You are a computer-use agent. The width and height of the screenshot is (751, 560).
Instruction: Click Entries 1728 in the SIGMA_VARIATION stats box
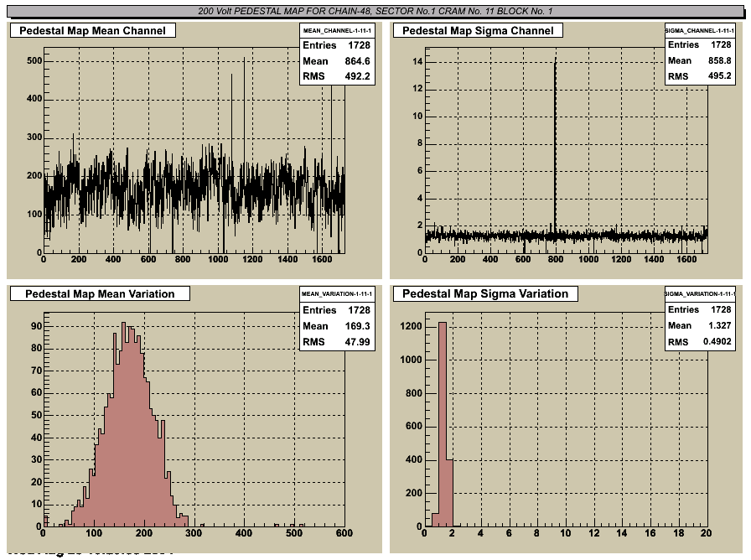click(x=700, y=310)
